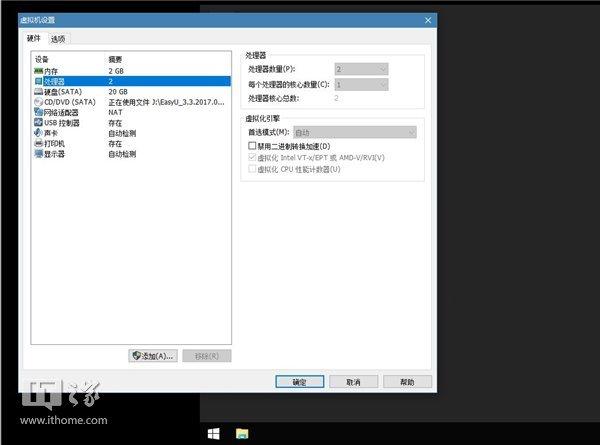Screen dimensions: 600x445
Task: Toggle 虚拟化 Intel VT-x/EPT 或 AMD-V/RVI(V) checkbox
Action: [x=252, y=157]
